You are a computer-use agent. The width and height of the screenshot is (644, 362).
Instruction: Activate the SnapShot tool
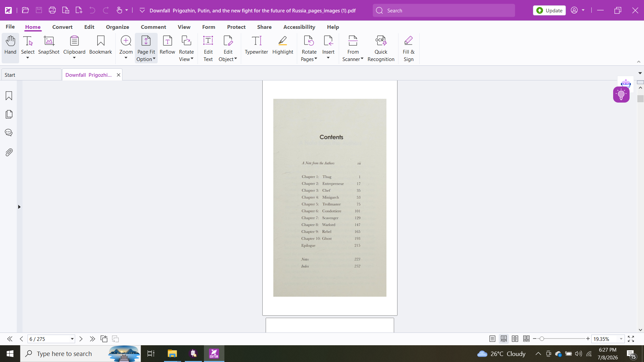click(x=49, y=45)
